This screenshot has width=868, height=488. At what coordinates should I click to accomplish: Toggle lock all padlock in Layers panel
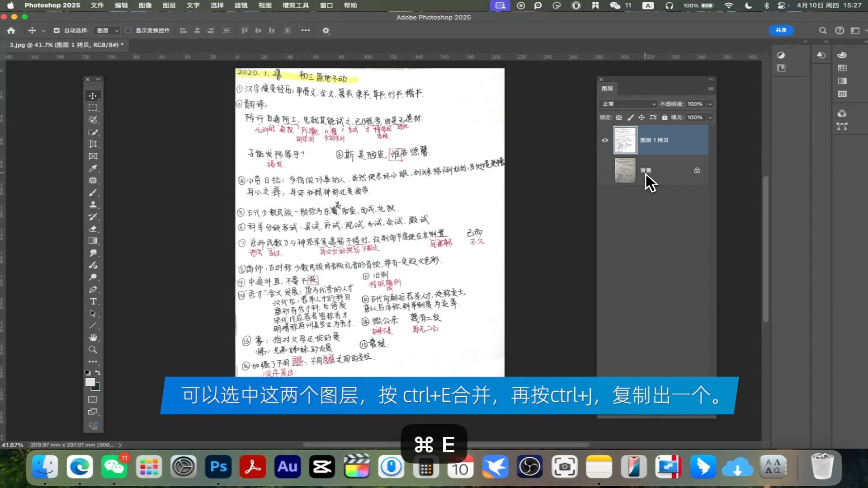(x=665, y=117)
